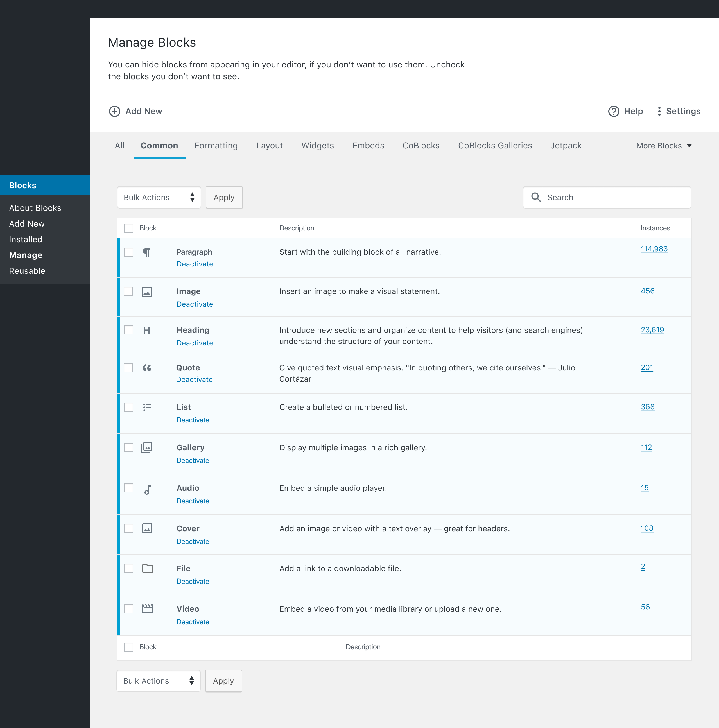Screen dimensions: 719x728
Task: Open Reusable in the Blocks sidebar menu
Action: click(x=27, y=271)
